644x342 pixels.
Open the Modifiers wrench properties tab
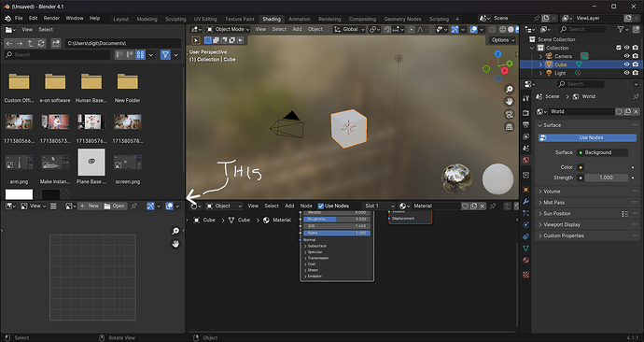[525, 202]
